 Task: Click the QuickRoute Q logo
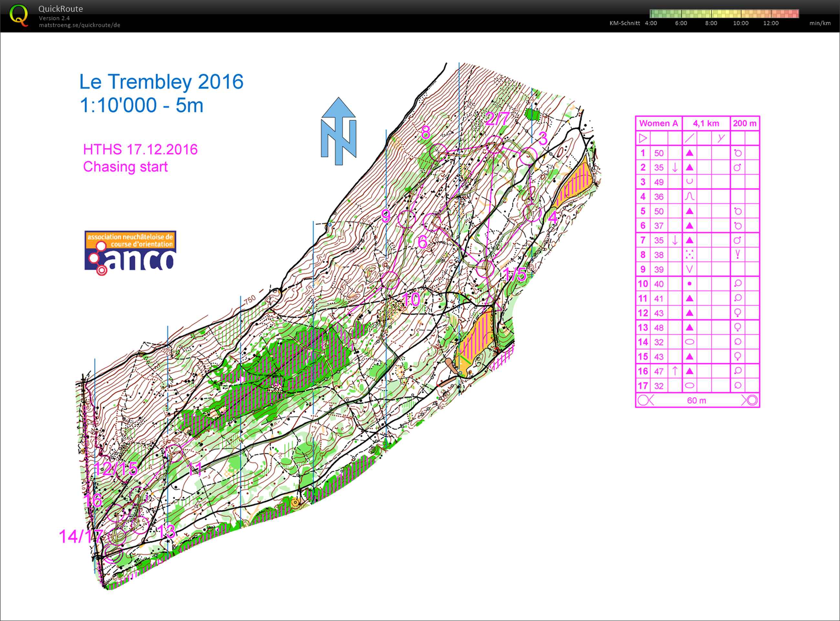[19, 15]
